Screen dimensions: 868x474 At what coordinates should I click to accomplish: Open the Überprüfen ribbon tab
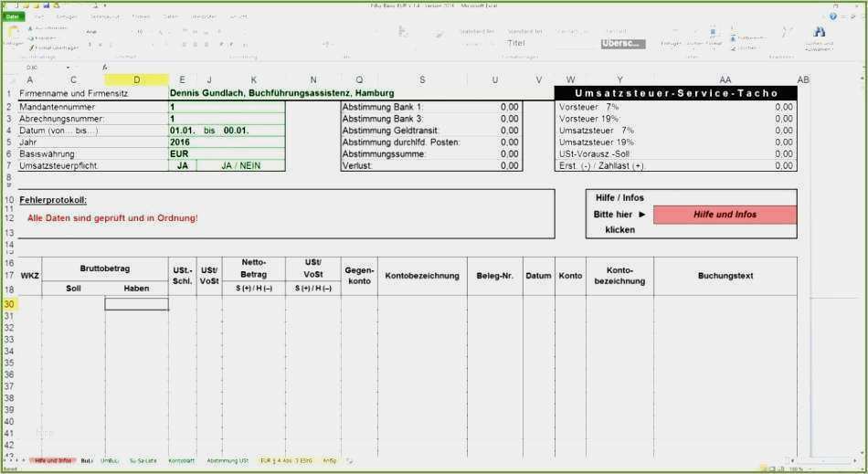[204, 17]
